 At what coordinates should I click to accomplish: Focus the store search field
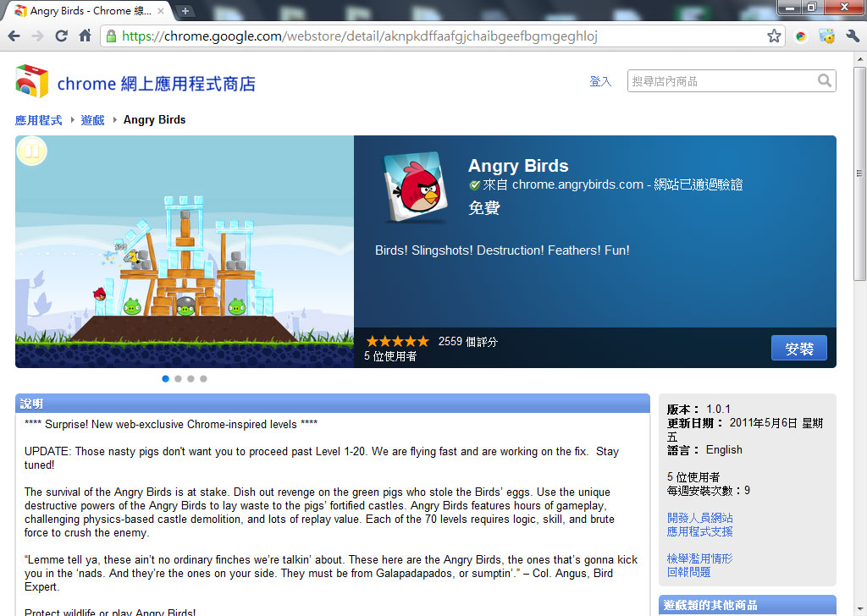(x=732, y=80)
